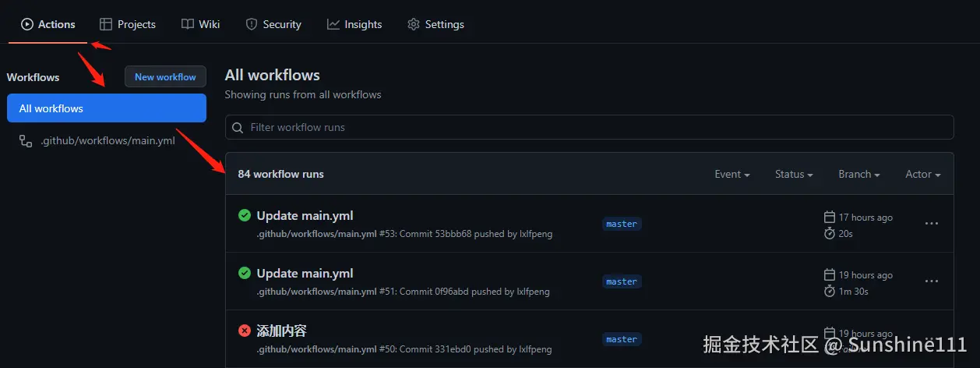980x368 pixels.
Task: Open the Actor filter dropdown
Action: click(x=922, y=174)
